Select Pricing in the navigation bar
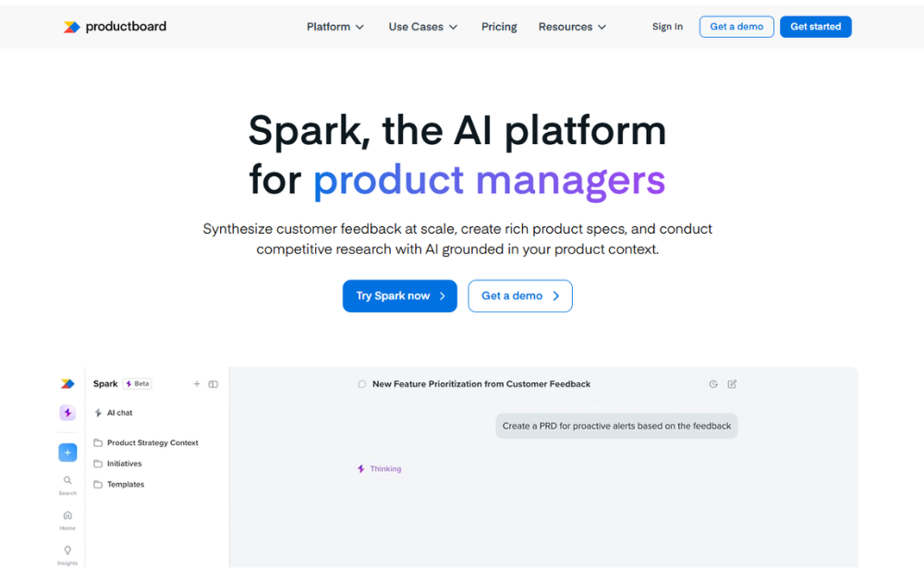The height and width of the screenshot is (568, 924). coord(499,27)
